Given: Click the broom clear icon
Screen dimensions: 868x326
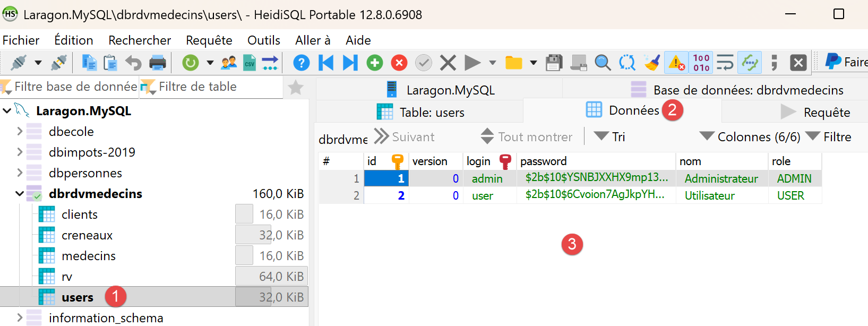Looking at the screenshot, I should pos(652,63).
